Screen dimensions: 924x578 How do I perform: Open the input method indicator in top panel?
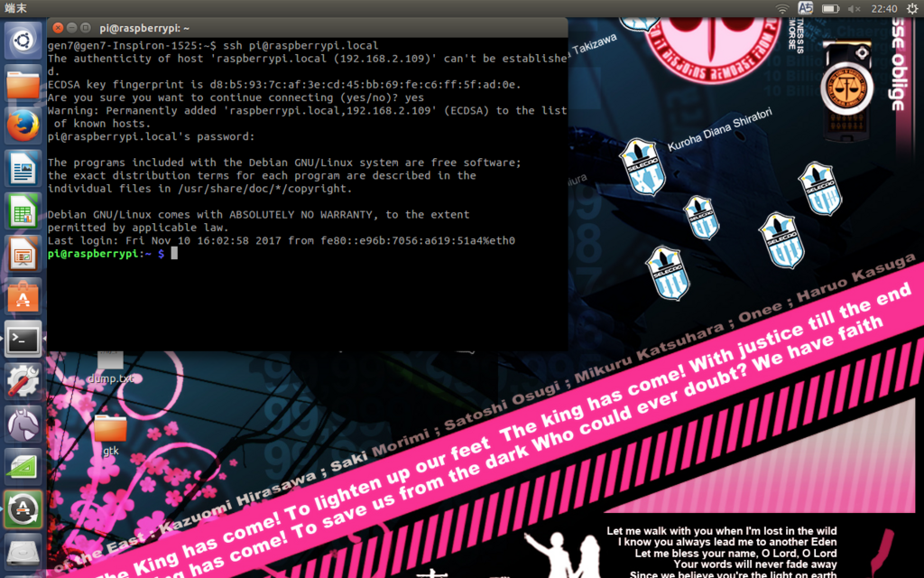pyautogui.click(x=806, y=8)
